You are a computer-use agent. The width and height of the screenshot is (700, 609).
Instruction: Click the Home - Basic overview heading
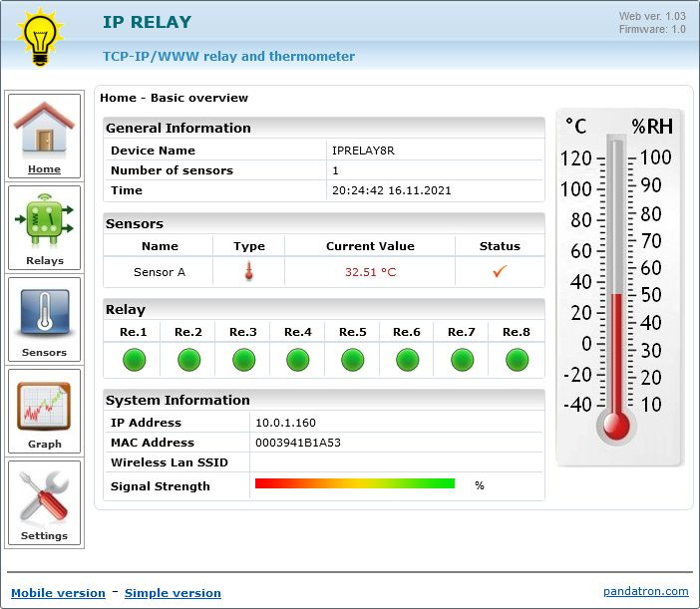click(174, 98)
